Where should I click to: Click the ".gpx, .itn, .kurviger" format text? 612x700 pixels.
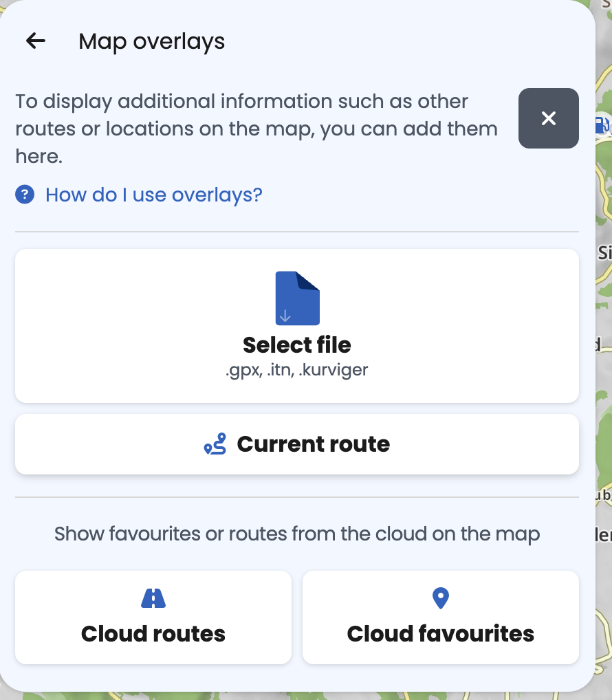pos(297,371)
